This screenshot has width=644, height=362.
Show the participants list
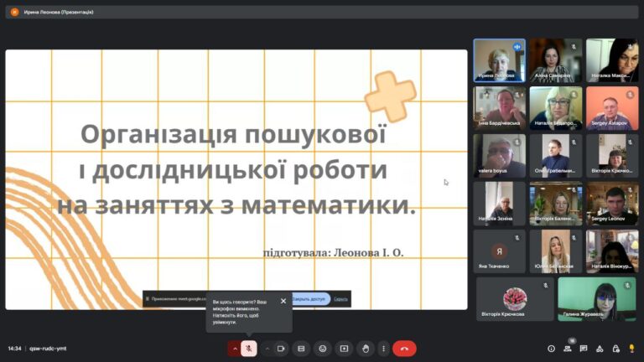[x=568, y=349]
